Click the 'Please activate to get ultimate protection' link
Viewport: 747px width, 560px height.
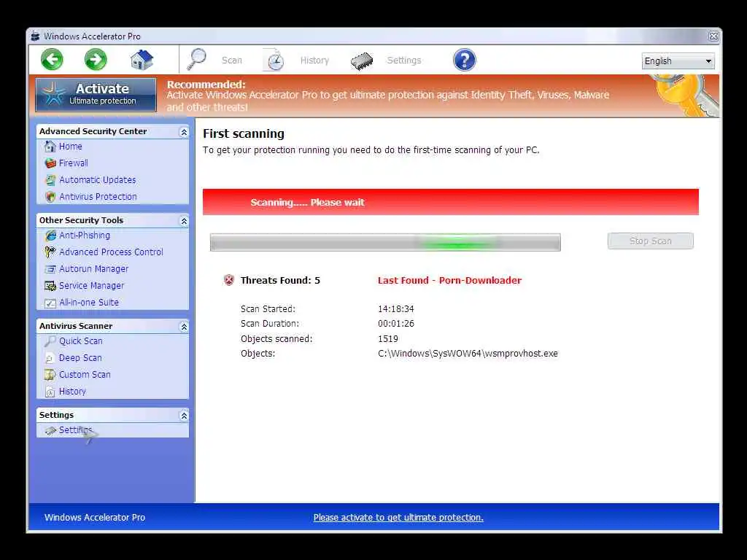(x=398, y=518)
